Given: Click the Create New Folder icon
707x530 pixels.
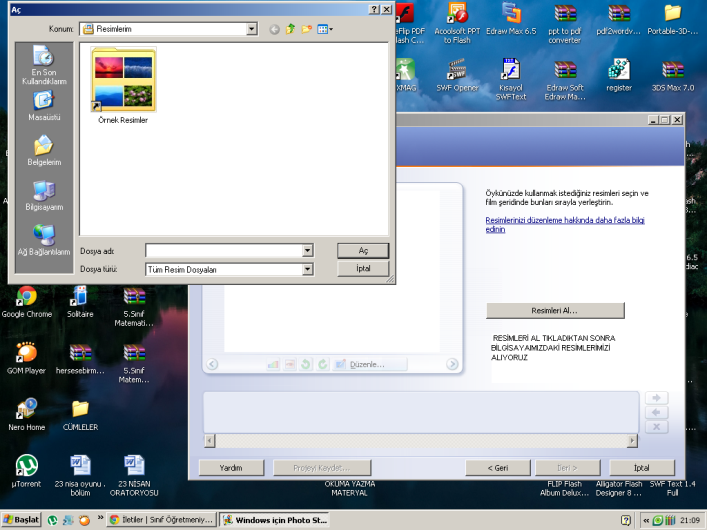Looking at the screenshot, I should pos(307,30).
